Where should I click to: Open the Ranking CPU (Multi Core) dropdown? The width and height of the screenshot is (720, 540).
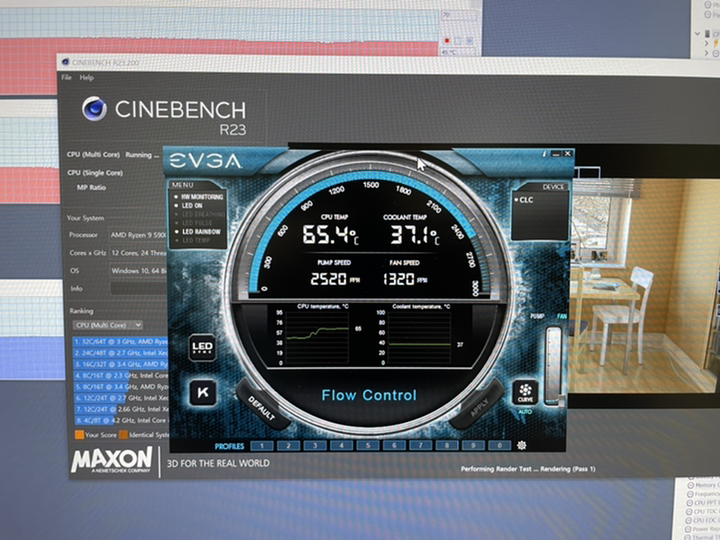pyautogui.click(x=107, y=325)
